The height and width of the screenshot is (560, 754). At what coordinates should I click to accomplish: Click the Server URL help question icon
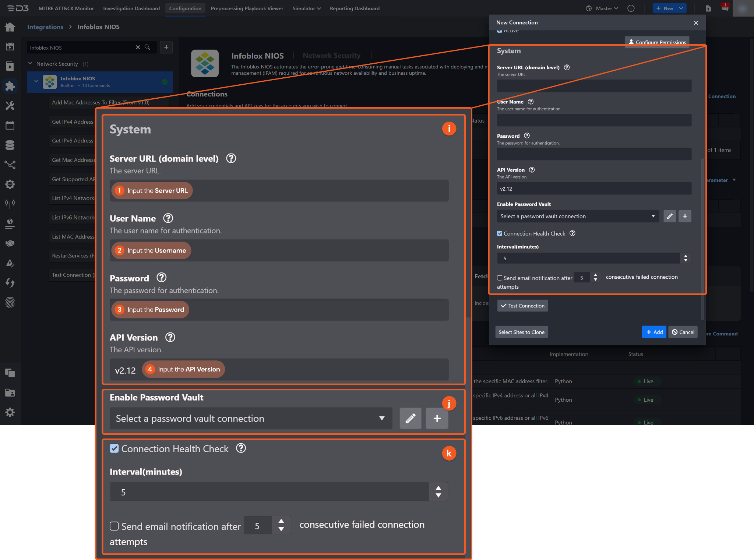tap(567, 67)
